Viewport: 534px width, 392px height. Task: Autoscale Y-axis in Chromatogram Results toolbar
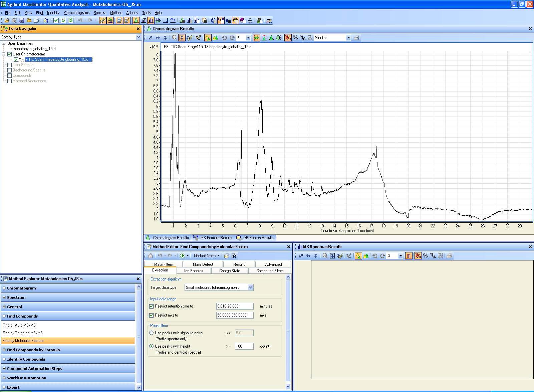pos(165,38)
